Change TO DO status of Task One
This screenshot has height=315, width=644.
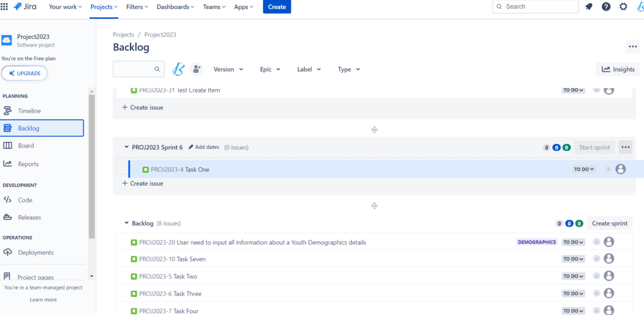585,169
